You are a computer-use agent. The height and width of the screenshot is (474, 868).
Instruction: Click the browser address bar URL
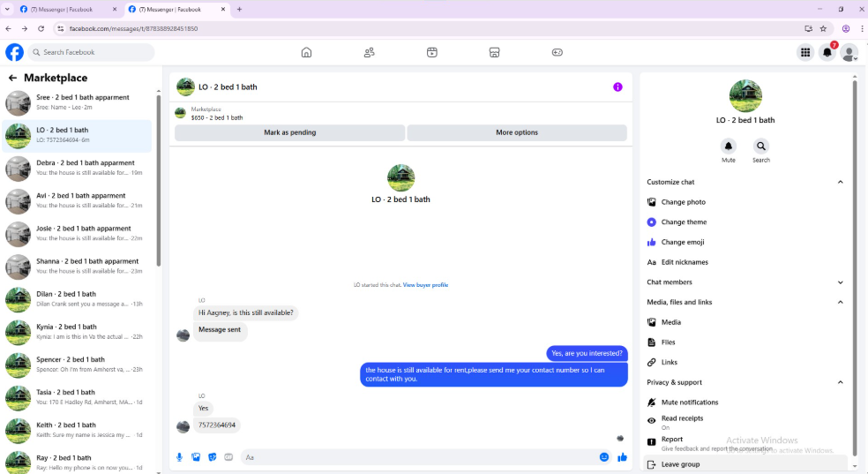(133, 28)
